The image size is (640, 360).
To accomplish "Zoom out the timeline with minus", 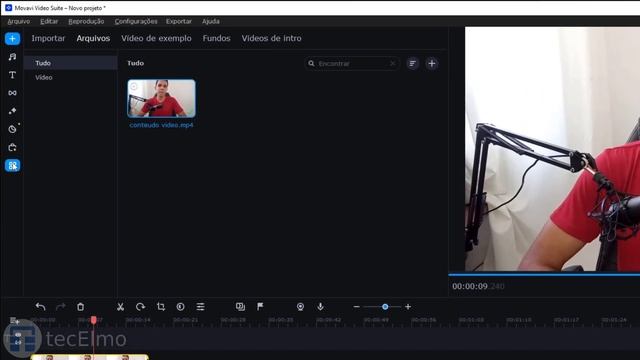I will [356, 307].
